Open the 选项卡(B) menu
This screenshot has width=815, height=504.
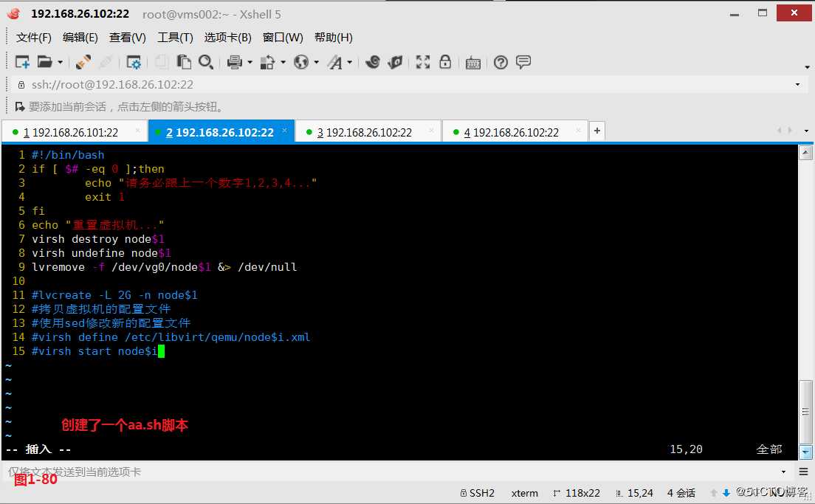click(x=227, y=38)
